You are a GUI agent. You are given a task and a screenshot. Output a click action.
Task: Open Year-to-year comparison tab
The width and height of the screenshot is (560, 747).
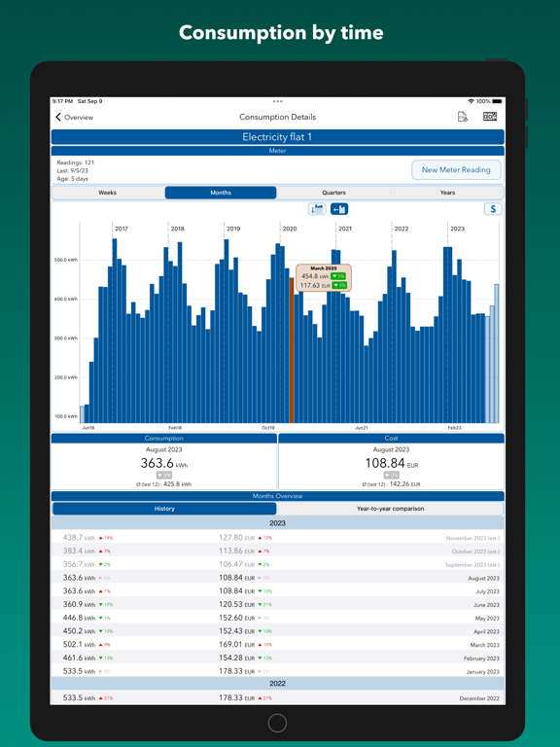(390, 509)
